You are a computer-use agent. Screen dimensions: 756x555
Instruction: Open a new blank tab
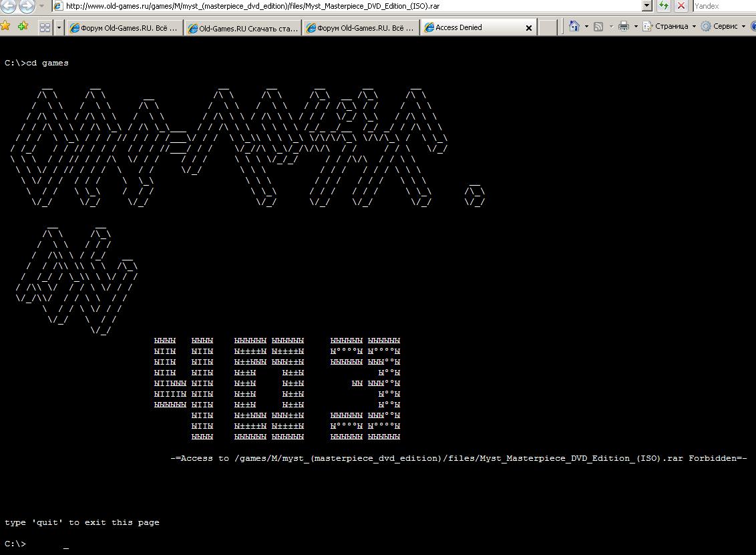(547, 27)
